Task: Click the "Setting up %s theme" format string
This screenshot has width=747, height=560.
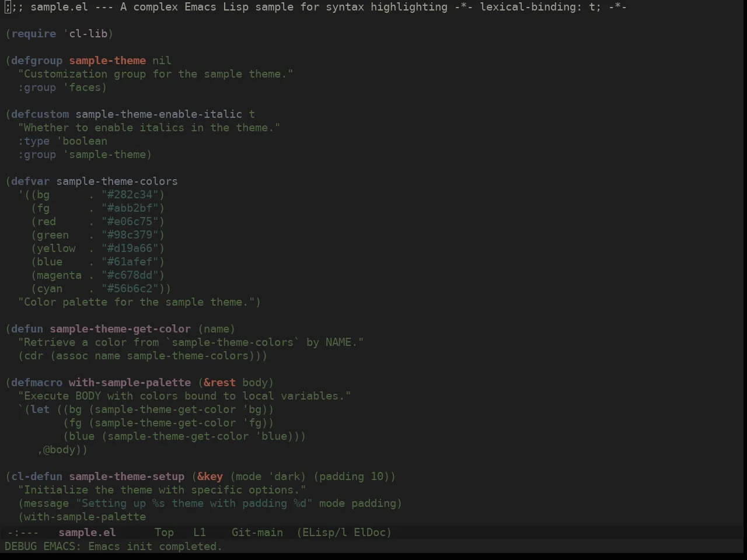Action: pyautogui.click(x=194, y=503)
